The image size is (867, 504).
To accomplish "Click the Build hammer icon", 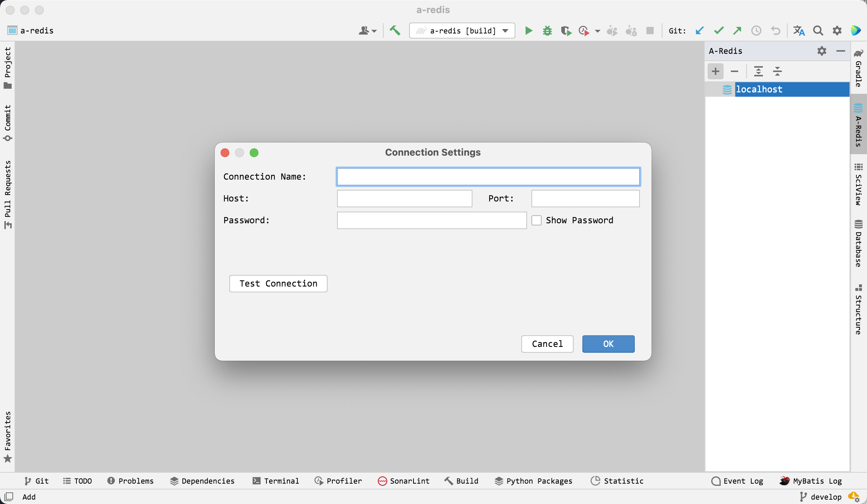I will coord(395,31).
